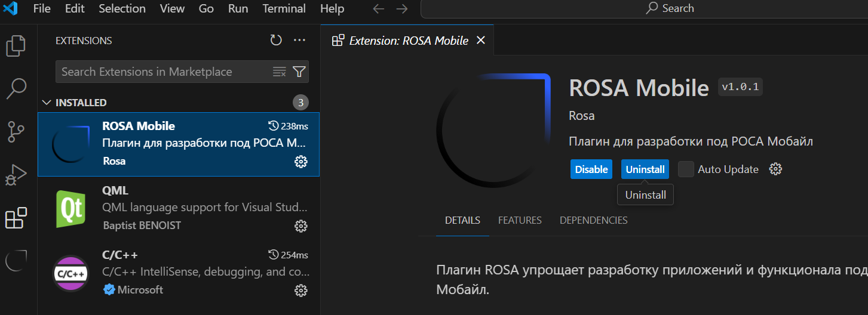Collapse the INSTALLED extensions section

[x=47, y=103]
